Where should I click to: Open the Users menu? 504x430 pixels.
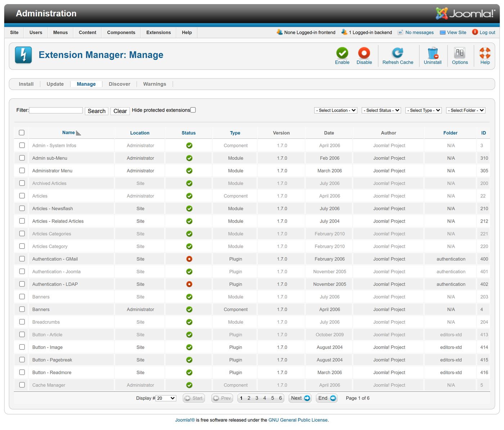pos(36,32)
